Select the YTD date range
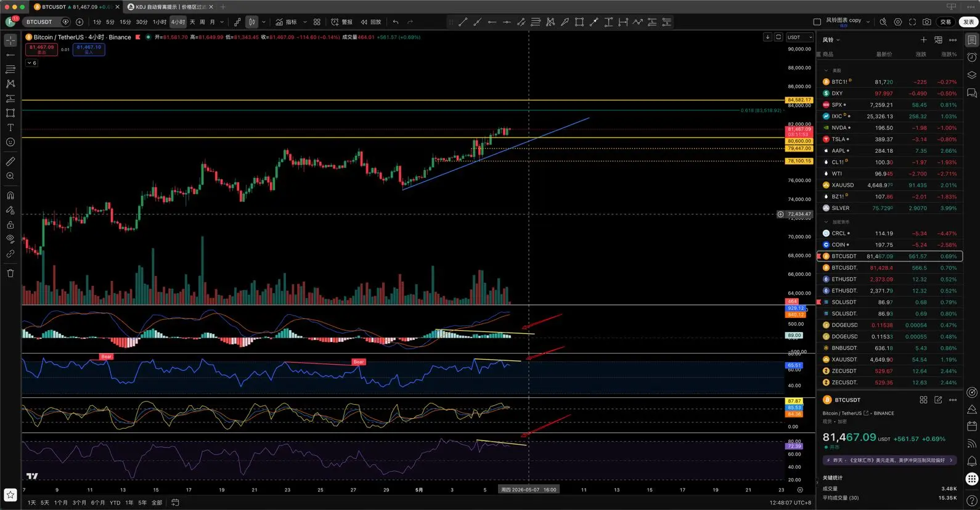Image resolution: width=980 pixels, height=510 pixels. (115, 503)
